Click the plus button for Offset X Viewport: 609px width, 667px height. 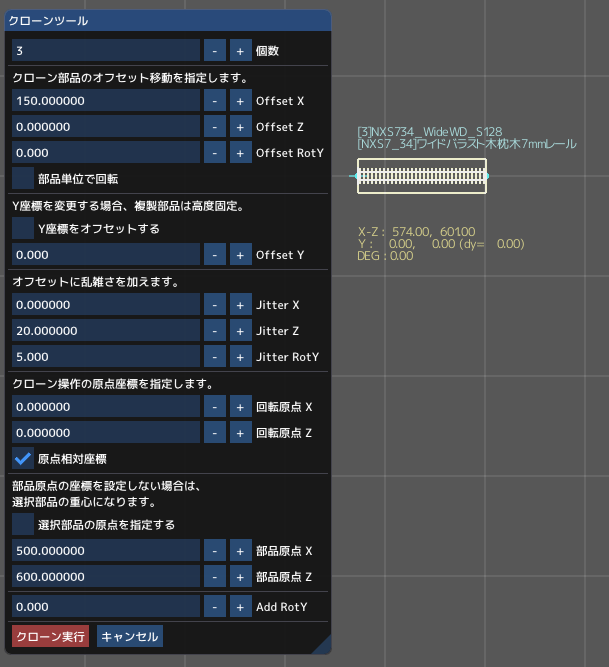coord(241,101)
